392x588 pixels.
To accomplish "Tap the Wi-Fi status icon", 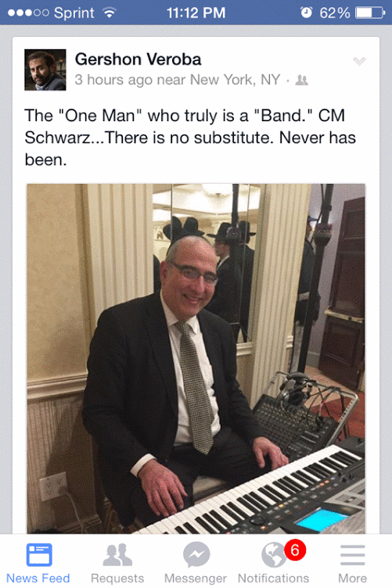I will coord(110,13).
